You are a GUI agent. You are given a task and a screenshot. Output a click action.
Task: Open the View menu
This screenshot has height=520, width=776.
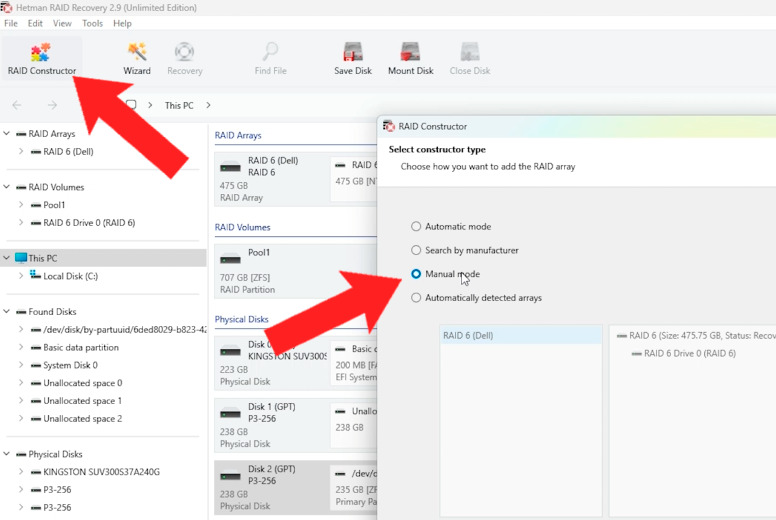pyautogui.click(x=62, y=23)
